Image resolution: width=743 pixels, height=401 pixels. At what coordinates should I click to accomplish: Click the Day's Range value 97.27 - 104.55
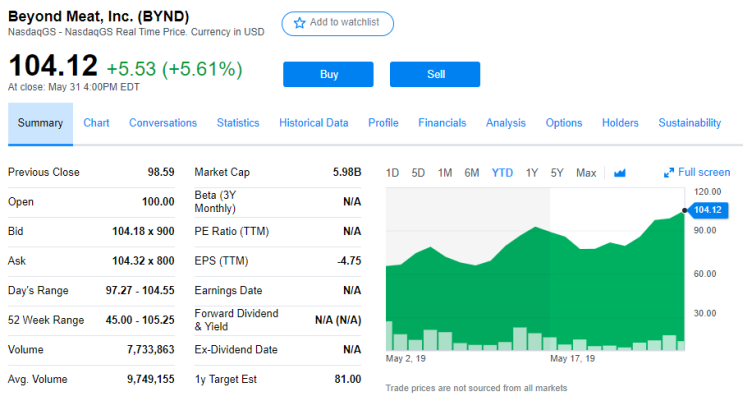(x=140, y=291)
